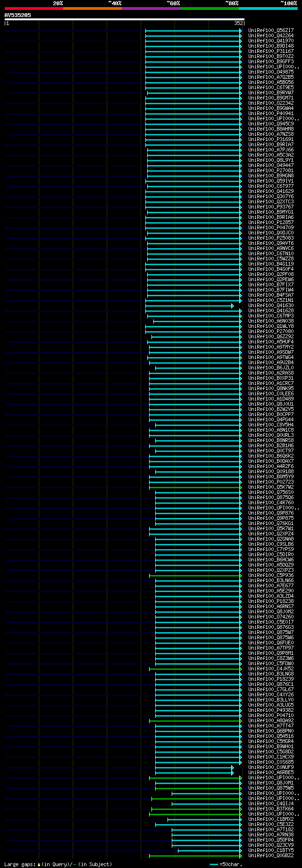
Task: Select the UniRef100_B2B1H6 label
Action: tap(271, 445)
